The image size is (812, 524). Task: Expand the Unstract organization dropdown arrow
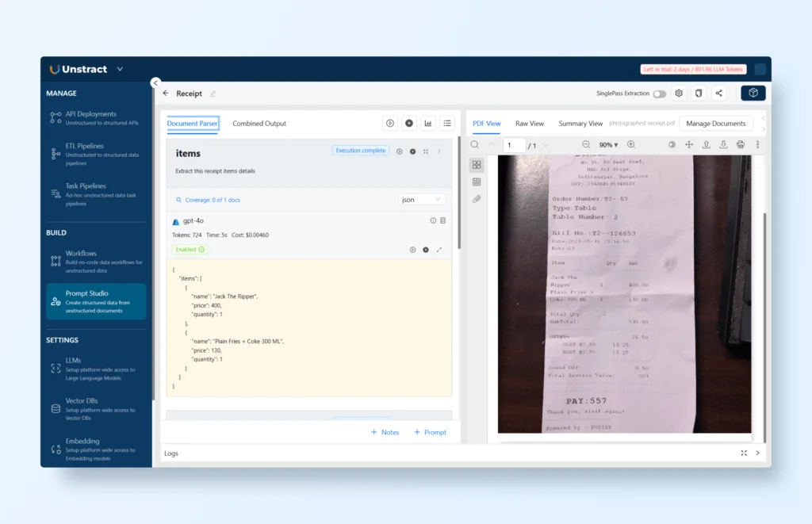[120, 69]
